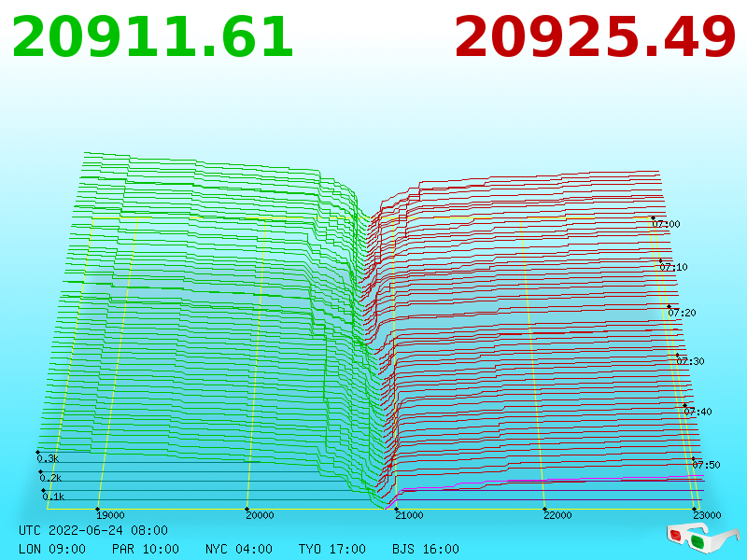Select the green bid price 20911.61
Viewport: 747px width, 560px height.
pos(152,37)
